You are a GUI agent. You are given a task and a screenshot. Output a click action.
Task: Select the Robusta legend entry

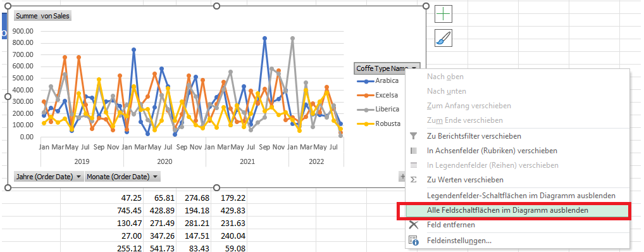click(378, 123)
